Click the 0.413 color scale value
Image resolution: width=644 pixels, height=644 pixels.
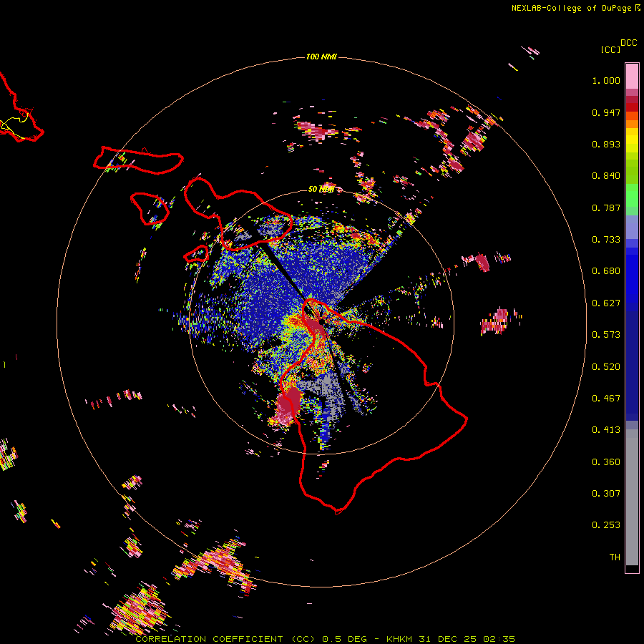tap(606, 430)
